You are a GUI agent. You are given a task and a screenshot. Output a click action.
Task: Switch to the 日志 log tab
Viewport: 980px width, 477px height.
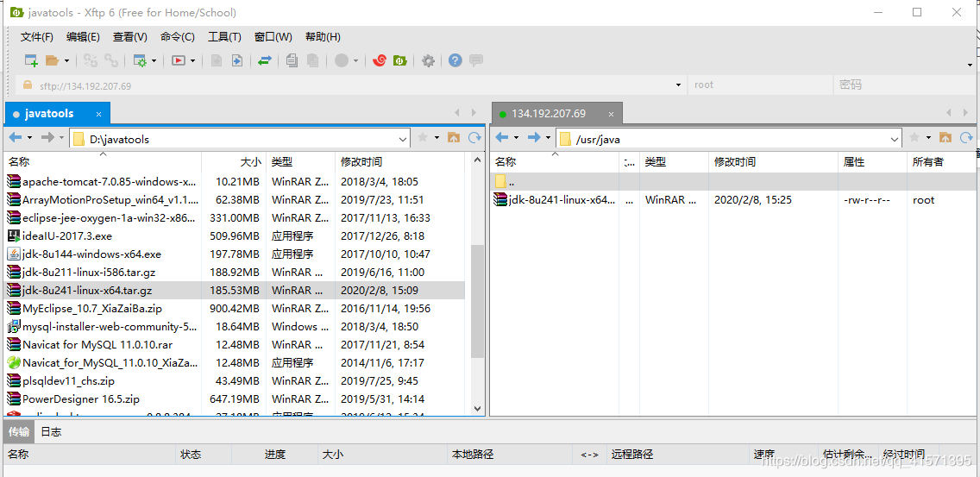tap(51, 432)
